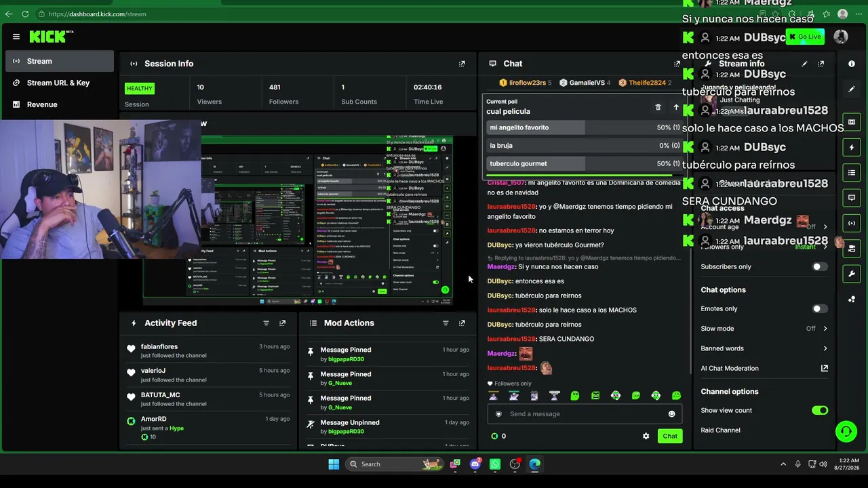Open Stream URL & Key page
This screenshot has width=868, height=488.
click(60, 83)
